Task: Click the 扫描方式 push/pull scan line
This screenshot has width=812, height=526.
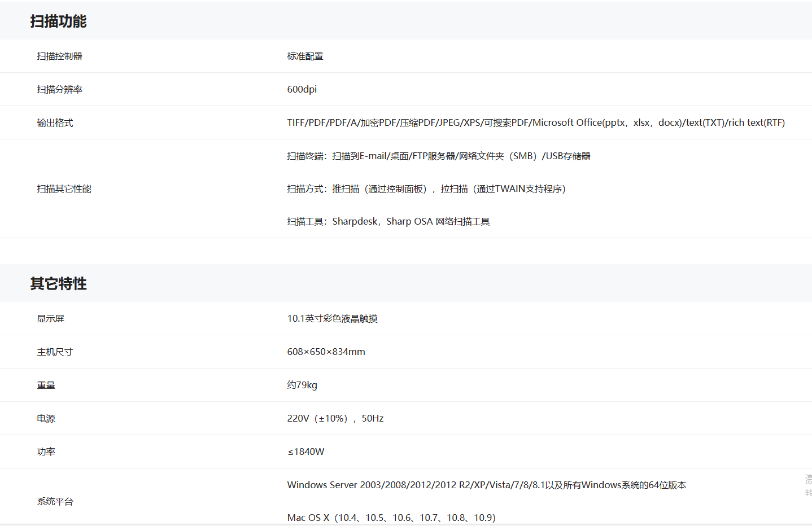Action: point(426,189)
